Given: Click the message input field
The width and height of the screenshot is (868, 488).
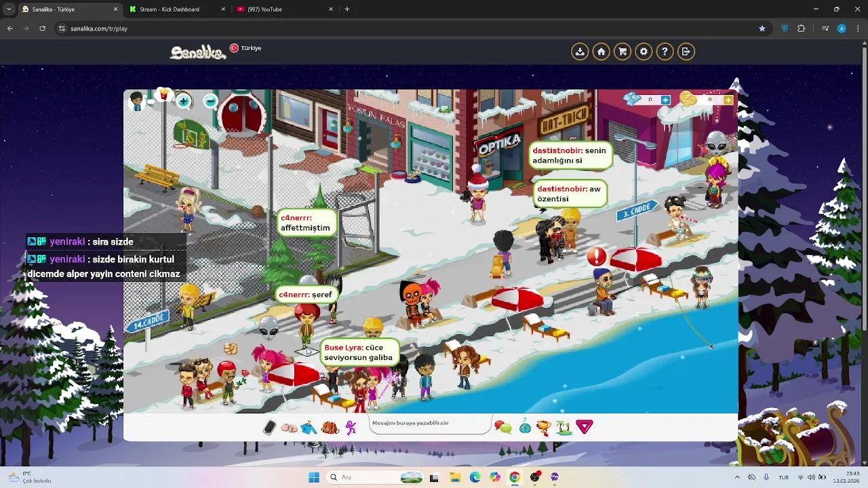Looking at the screenshot, I should click(431, 425).
